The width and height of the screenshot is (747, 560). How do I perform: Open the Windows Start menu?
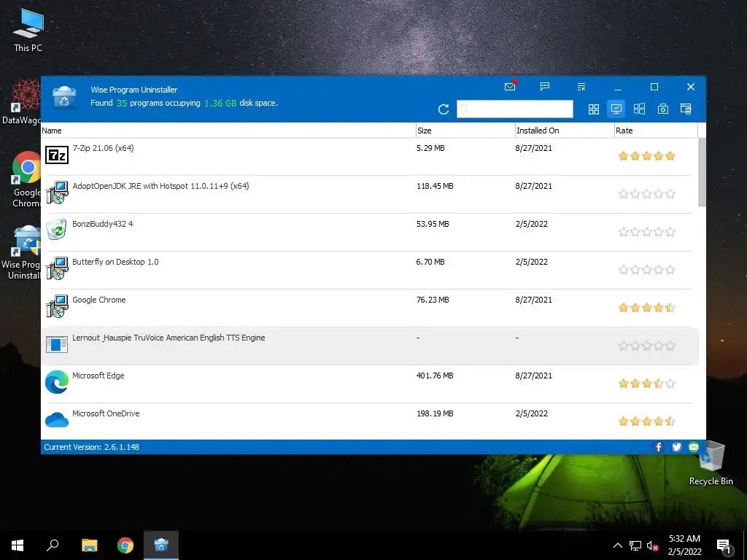(18, 545)
